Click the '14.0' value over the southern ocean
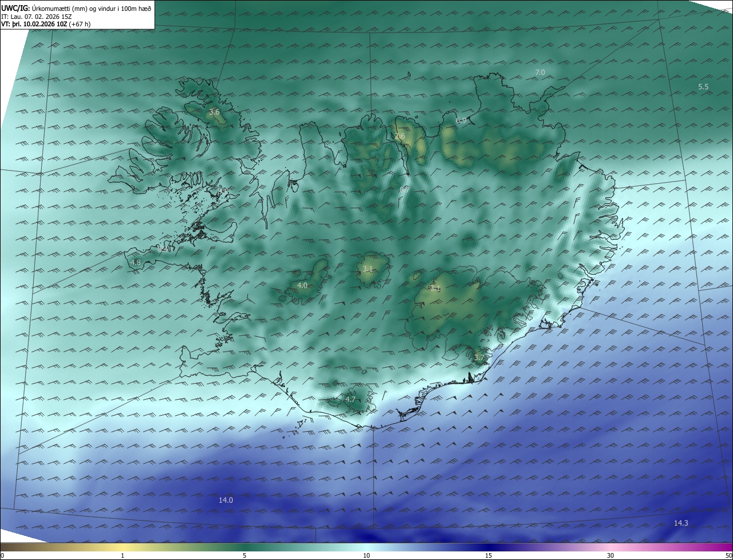 [226, 500]
